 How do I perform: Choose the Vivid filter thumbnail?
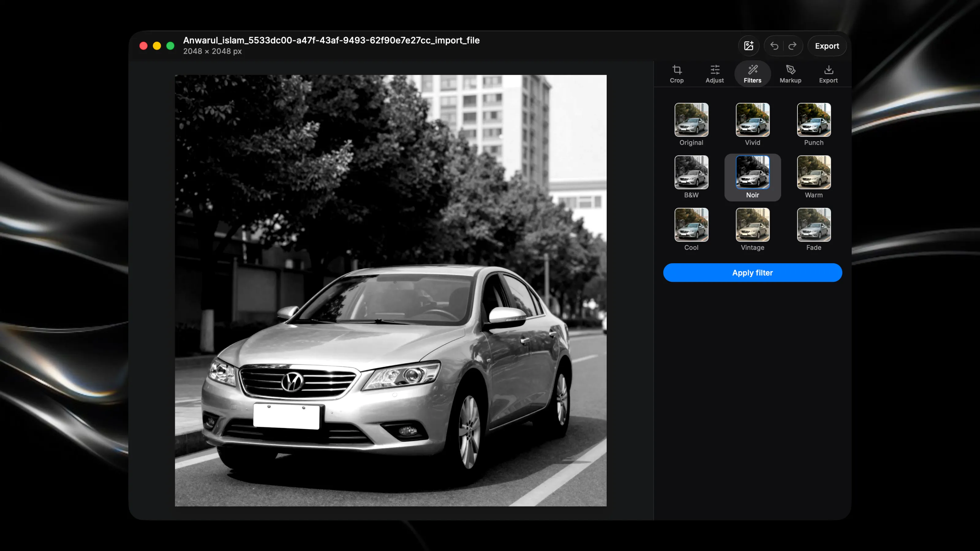pos(752,120)
